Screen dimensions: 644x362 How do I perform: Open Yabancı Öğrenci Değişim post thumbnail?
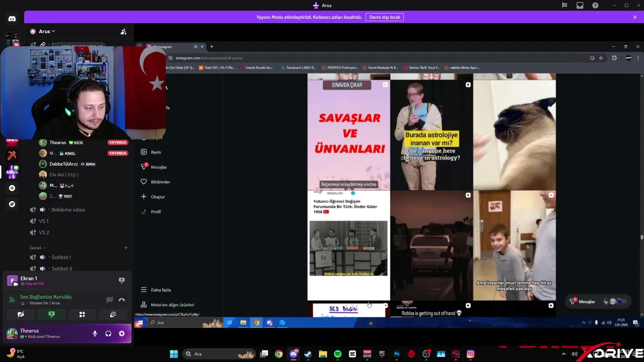(x=349, y=245)
